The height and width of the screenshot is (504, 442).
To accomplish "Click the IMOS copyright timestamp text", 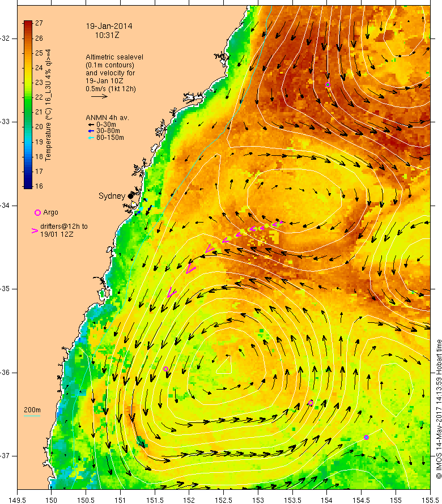I will (x=439, y=409).
